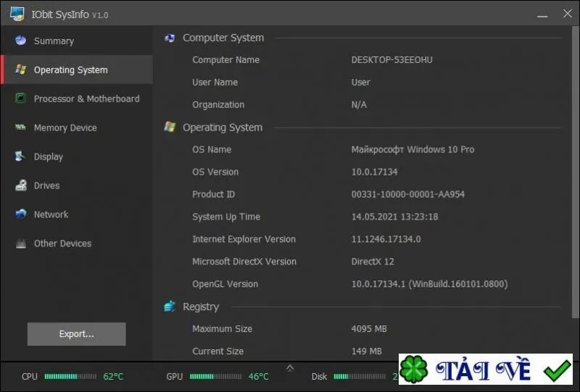Viewport: 580px width, 392px height.
Task: Click the CPU temperature usage bar
Action: pos(70,377)
